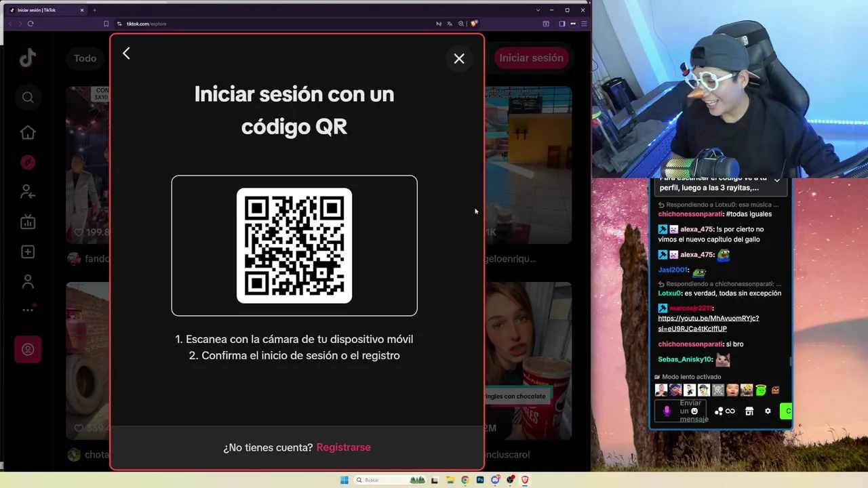This screenshot has width=868, height=488.
Task: Click the chat panel scrollbar
Action: (x=790, y=361)
